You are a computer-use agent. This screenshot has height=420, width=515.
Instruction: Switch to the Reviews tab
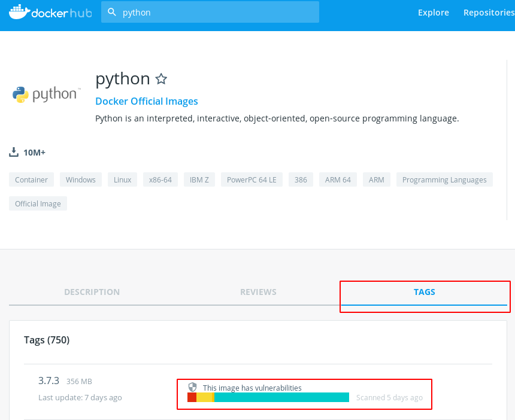pyautogui.click(x=258, y=292)
